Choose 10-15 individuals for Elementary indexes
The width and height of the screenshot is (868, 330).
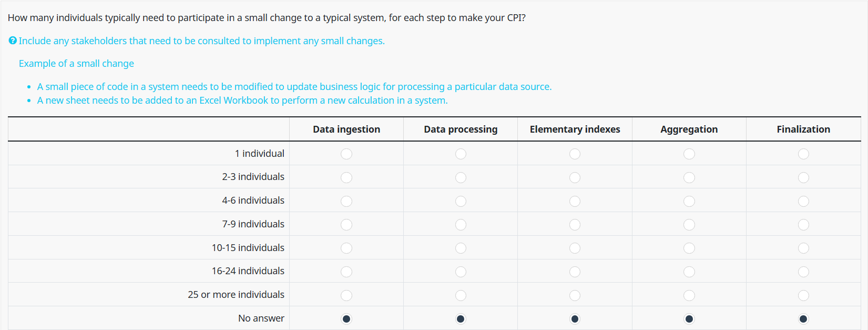pyautogui.click(x=575, y=248)
